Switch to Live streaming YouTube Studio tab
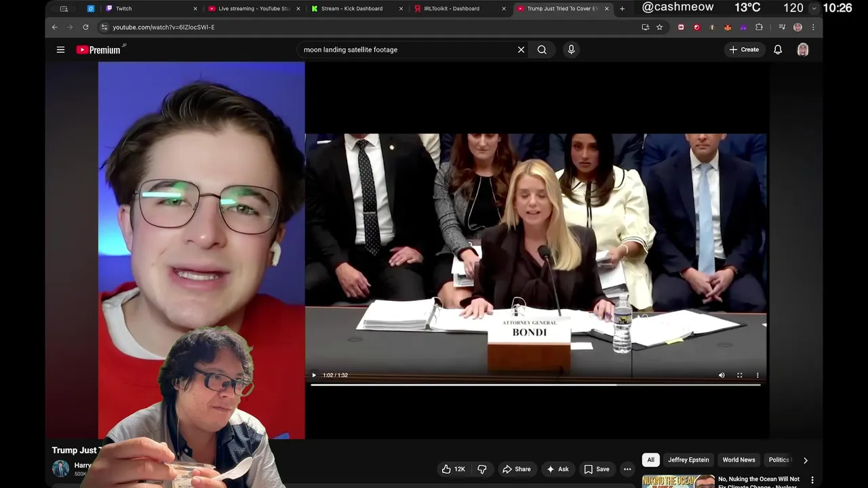The height and width of the screenshot is (488, 868). click(x=254, y=9)
